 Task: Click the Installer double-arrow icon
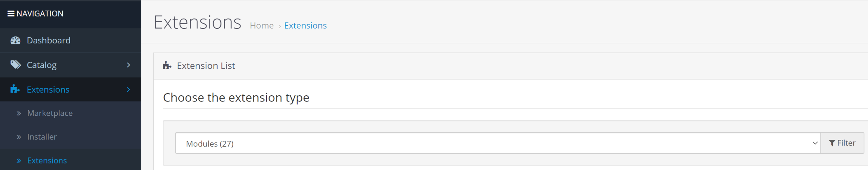[19, 137]
